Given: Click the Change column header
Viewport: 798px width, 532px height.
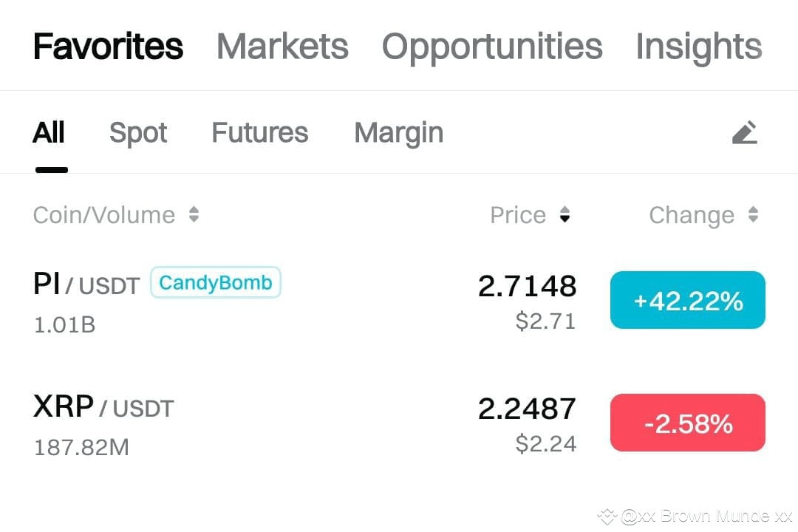Looking at the screenshot, I should click(692, 215).
